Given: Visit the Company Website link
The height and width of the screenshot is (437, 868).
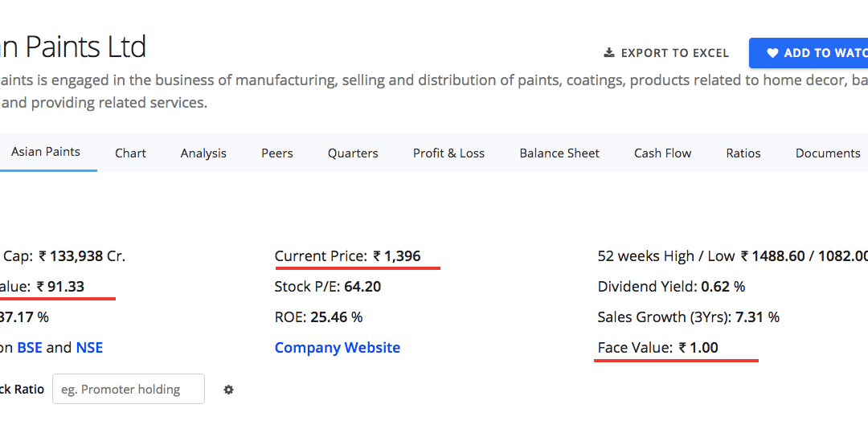Looking at the screenshot, I should pyautogui.click(x=337, y=347).
